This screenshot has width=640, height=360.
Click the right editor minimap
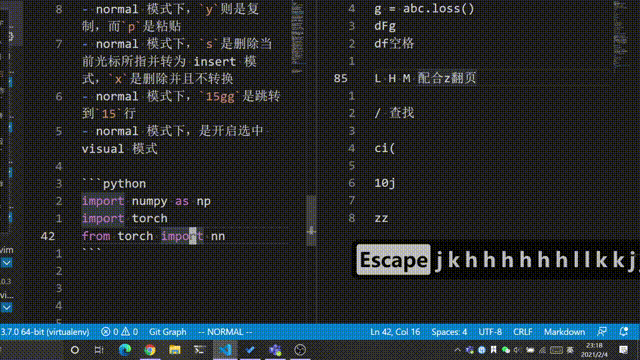(620, 37)
